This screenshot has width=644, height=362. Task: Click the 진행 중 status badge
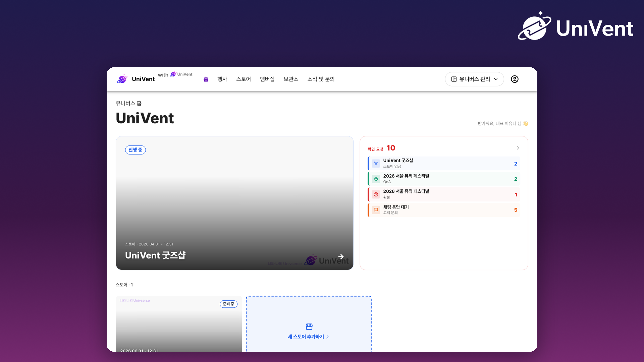pyautogui.click(x=136, y=150)
